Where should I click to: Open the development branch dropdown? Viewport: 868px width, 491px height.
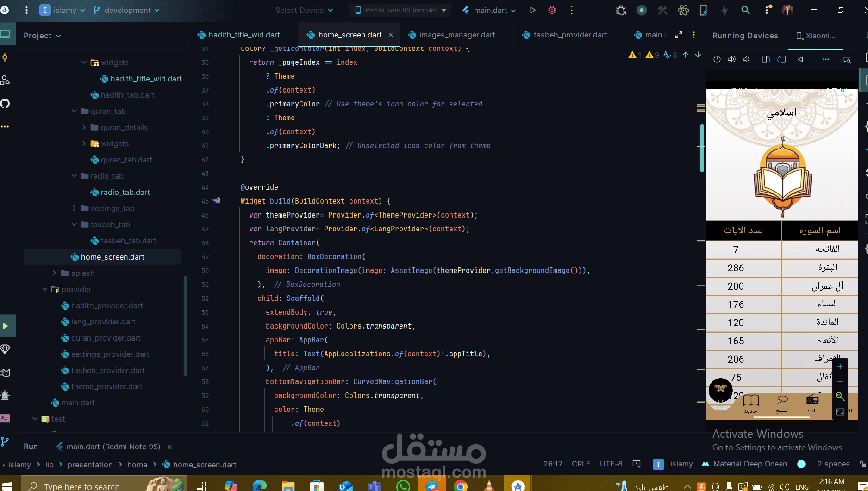coord(126,10)
